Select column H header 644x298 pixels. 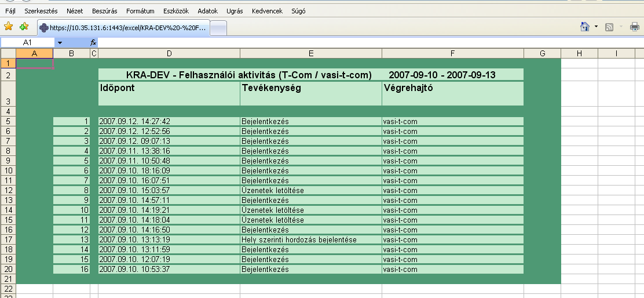coord(579,53)
